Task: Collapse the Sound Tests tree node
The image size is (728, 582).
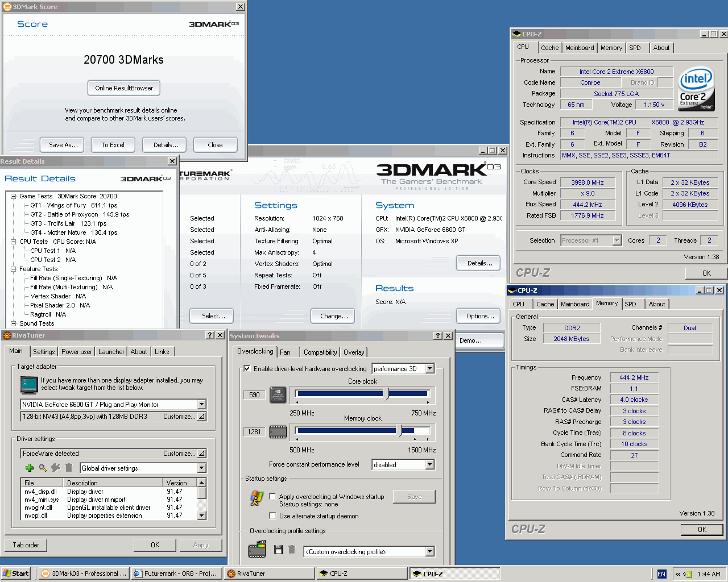Action: tap(13, 323)
